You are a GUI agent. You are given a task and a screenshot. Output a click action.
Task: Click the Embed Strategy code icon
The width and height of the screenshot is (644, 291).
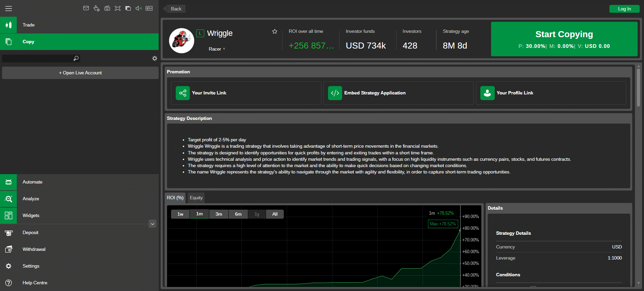point(335,93)
